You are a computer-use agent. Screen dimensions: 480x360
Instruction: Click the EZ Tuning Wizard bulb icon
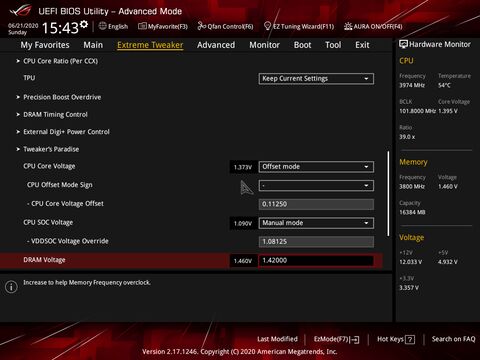pyautogui.click(x=267, y=26)
